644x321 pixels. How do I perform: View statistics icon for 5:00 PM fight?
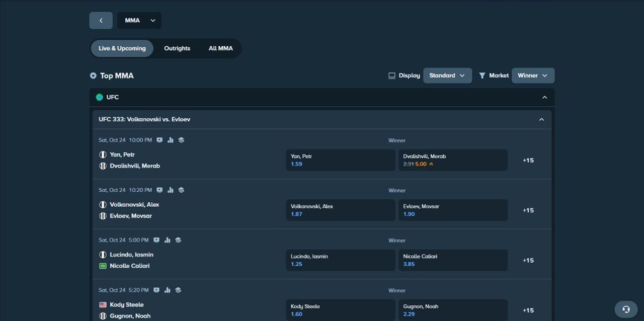pos(168,240)
